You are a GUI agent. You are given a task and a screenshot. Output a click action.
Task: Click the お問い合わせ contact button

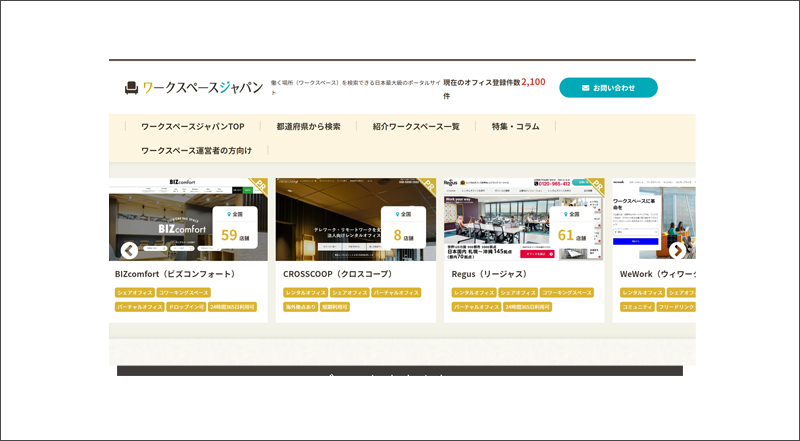click(608, 88)
